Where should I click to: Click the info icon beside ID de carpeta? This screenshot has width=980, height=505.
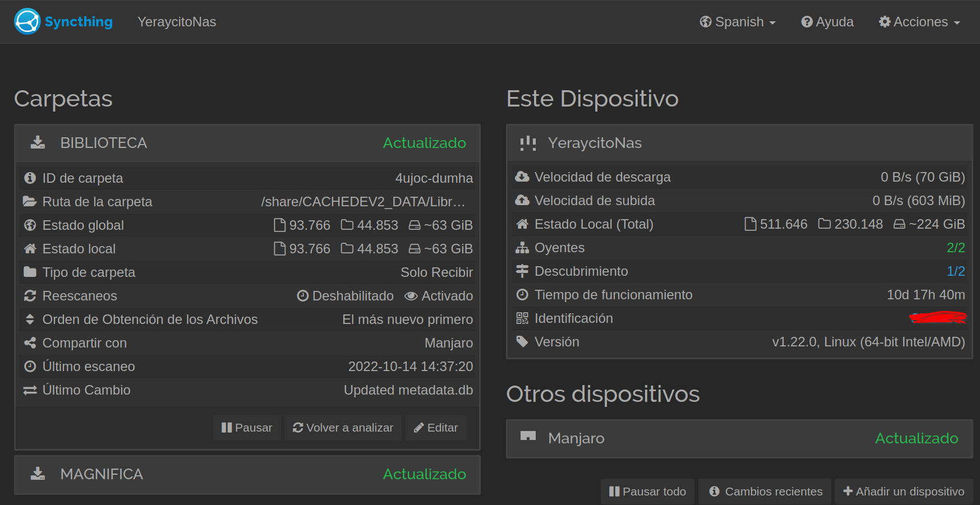[x=30, y=178]
